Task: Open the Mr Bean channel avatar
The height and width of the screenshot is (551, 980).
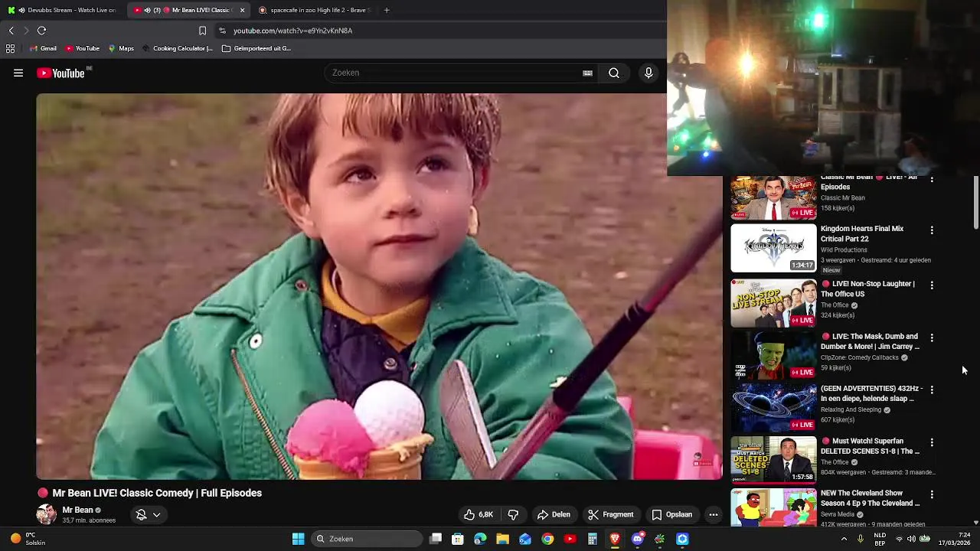Action: [x=46, y=514]
